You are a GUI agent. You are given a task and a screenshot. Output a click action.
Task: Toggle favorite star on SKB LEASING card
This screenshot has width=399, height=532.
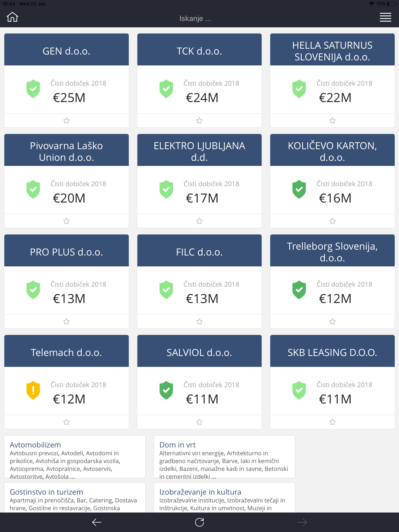pos(332,422)
